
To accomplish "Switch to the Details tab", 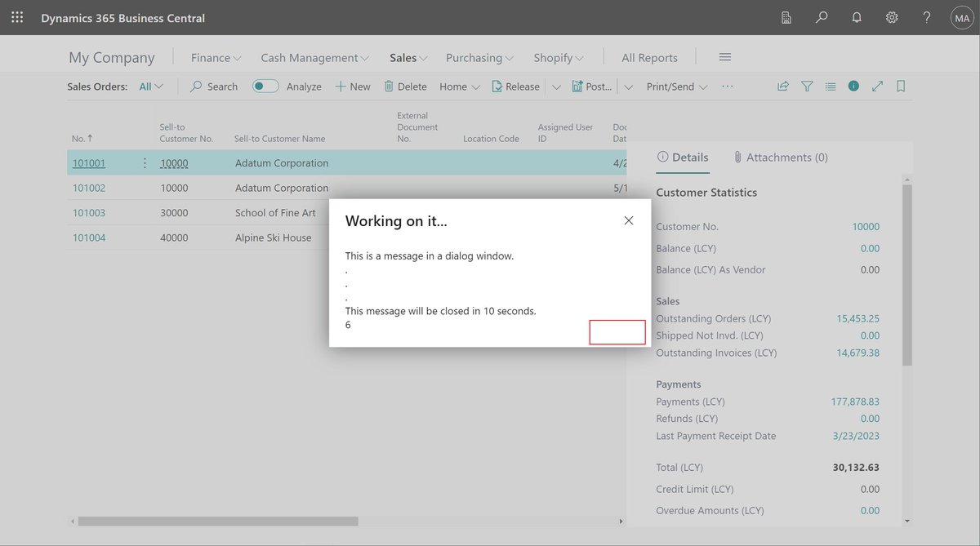I will point(683,157).
